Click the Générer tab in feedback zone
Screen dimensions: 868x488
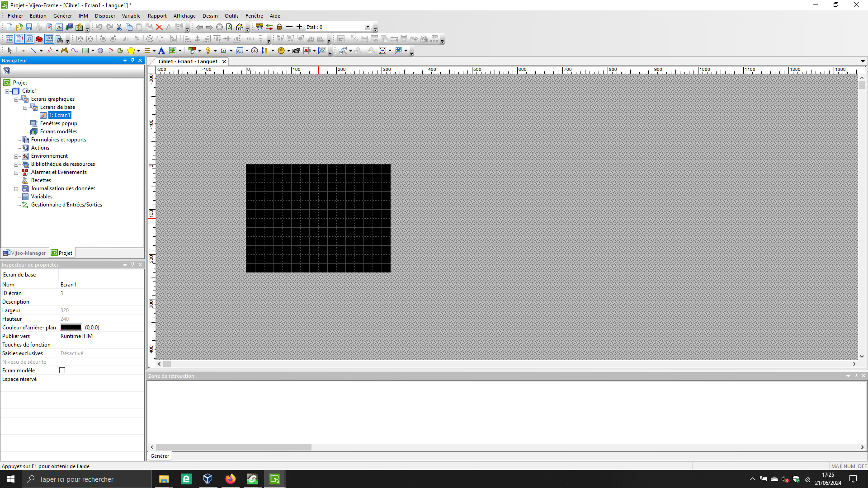pos(160,456)
